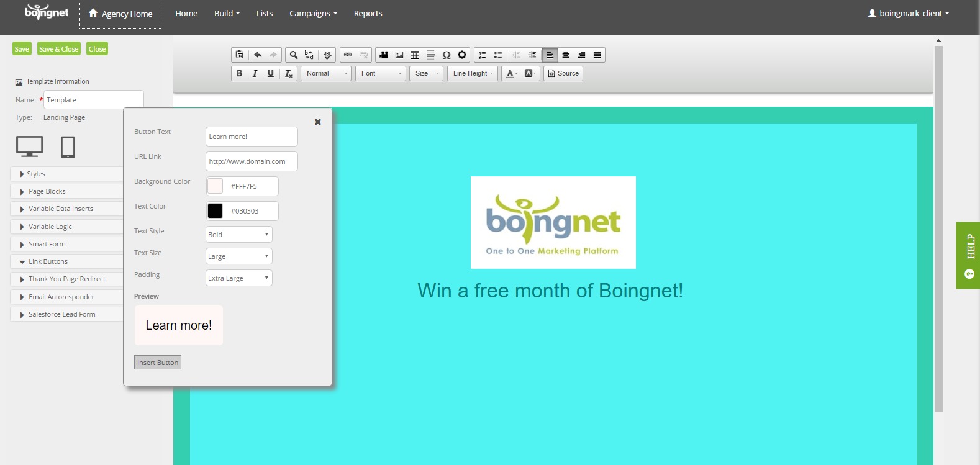Center align the text
This screenshot has height=465, width=980.
point(566,55)
